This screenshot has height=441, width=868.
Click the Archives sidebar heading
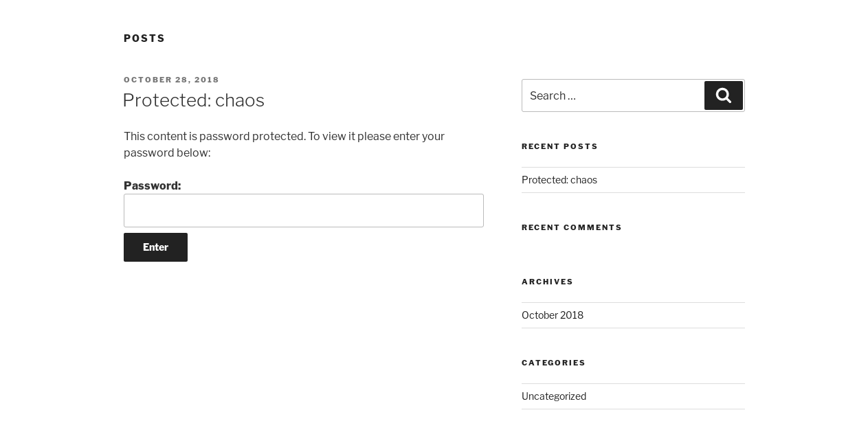pos(547,282)
